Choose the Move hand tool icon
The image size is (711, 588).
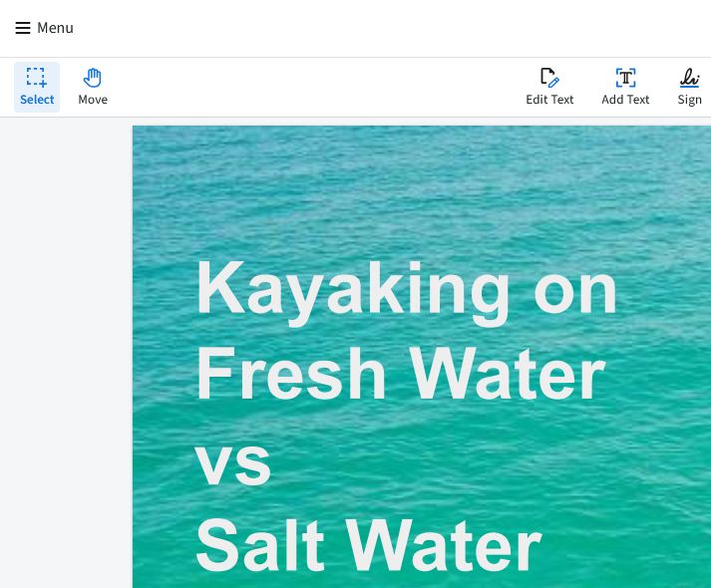93,78
